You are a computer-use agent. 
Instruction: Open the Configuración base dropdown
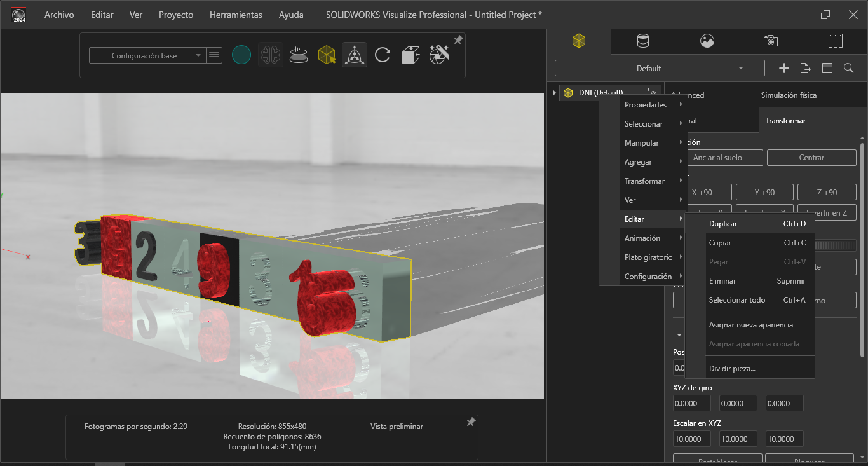[x=147, y=56]
